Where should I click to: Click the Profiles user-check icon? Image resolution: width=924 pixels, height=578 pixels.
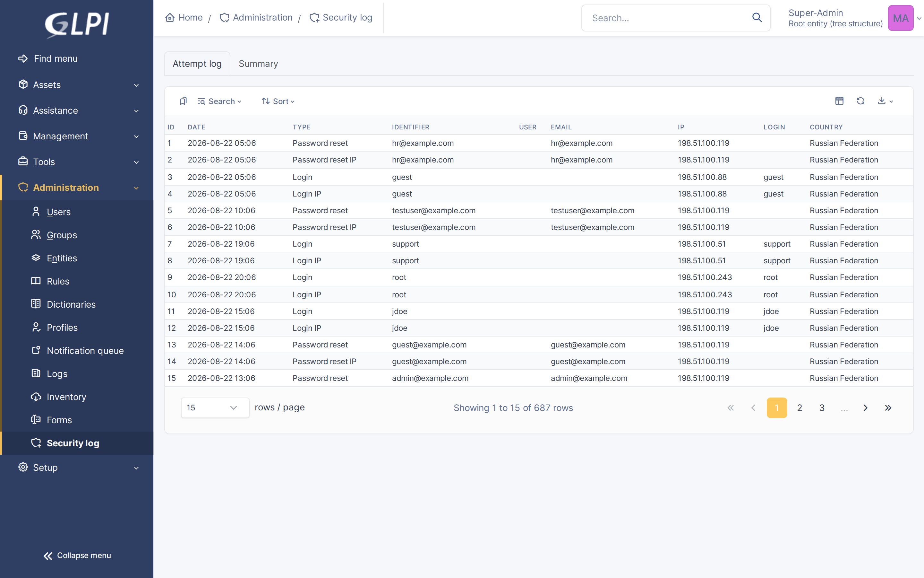click(x=36, y=327)
